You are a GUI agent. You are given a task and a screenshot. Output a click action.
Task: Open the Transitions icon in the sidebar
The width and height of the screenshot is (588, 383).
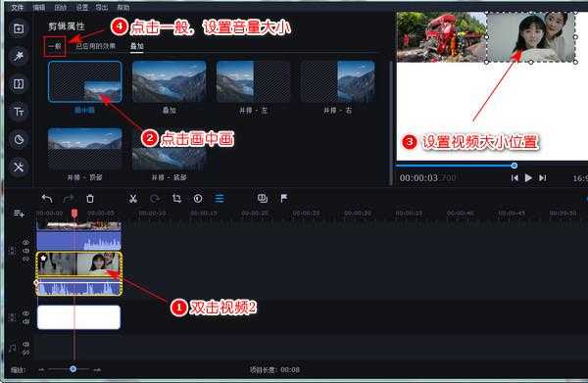tap(19, 83)
